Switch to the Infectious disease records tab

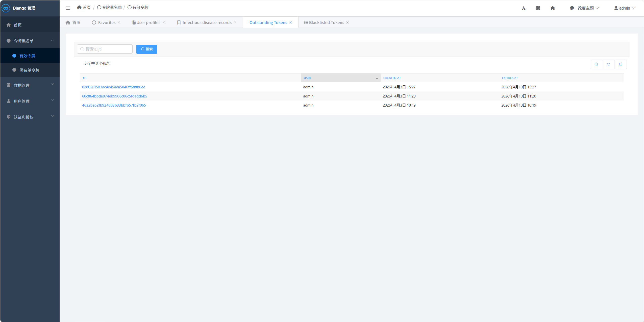(x=207, y=22)
